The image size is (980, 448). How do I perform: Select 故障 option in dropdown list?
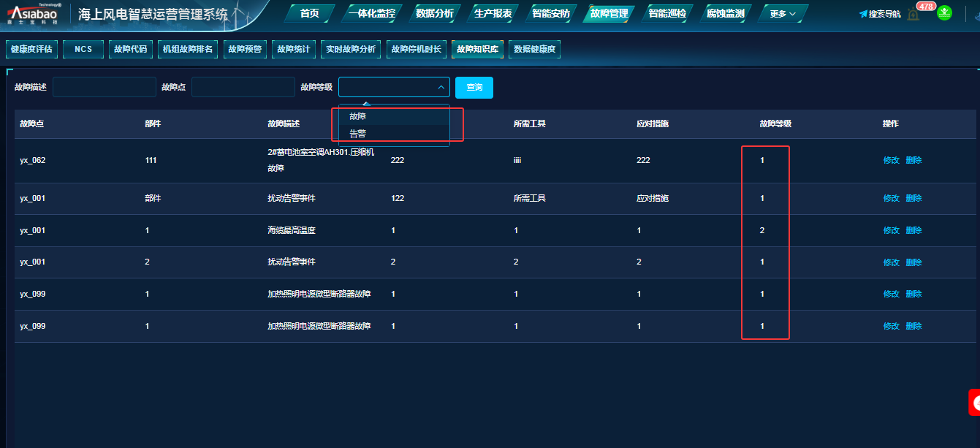(x=358, y=116)
